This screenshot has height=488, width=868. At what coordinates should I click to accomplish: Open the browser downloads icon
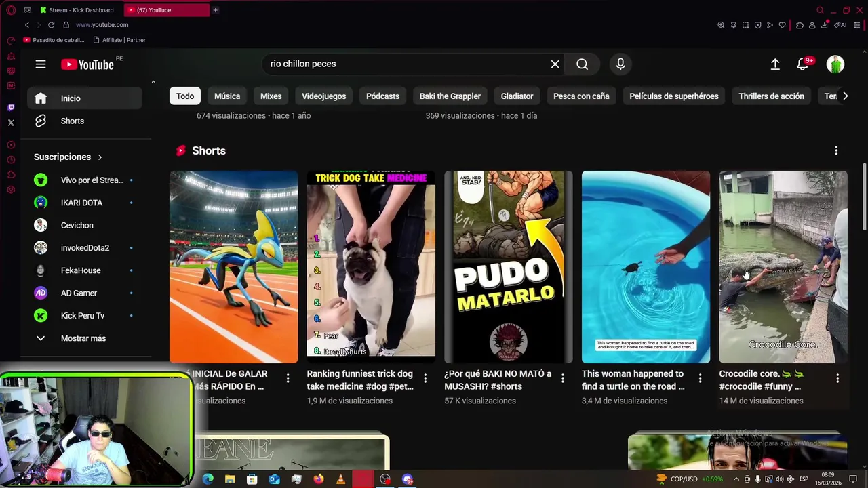pyautogui.click(x=825, y=25)
